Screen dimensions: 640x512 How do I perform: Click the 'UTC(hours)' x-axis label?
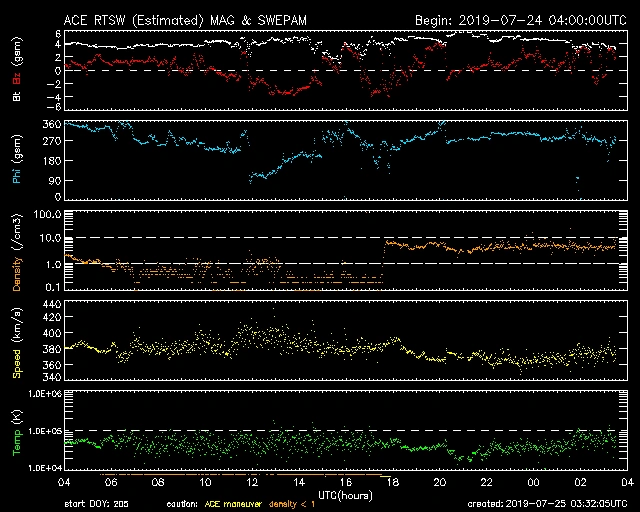point(345,496)
